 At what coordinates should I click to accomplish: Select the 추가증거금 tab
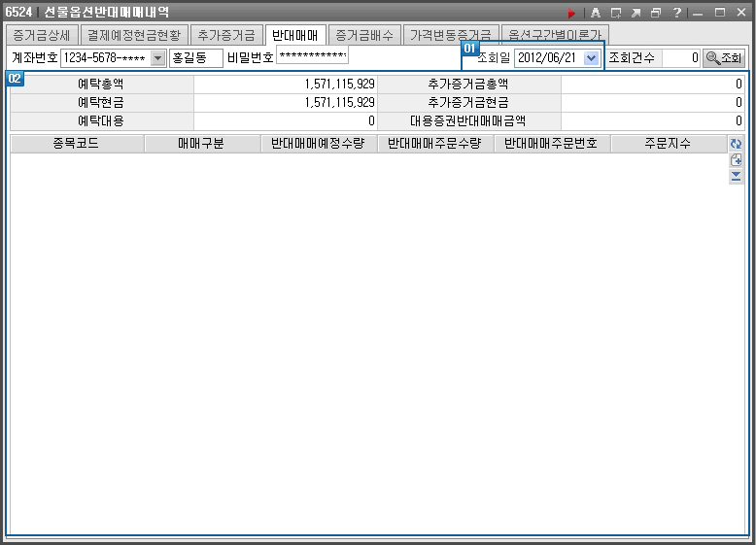coord(224,34)
